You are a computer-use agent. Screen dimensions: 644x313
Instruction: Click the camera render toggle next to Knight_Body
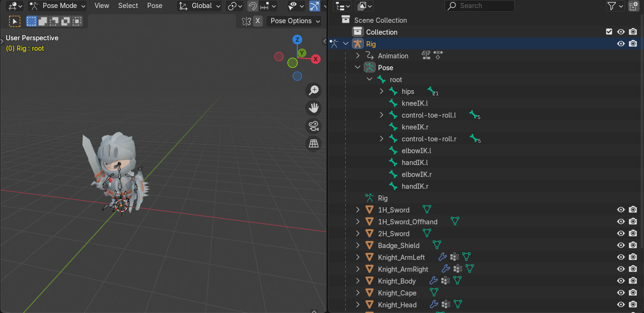(633, 281)
